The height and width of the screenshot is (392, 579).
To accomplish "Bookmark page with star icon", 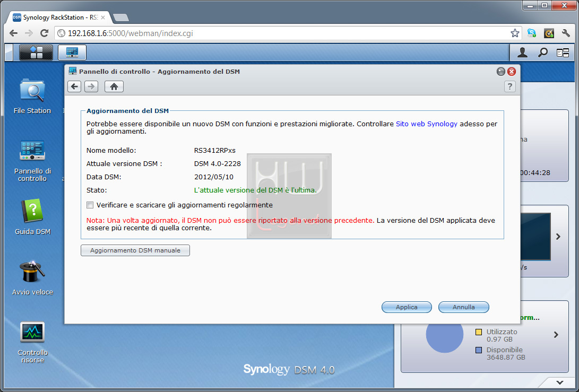I will pos(515,33).
